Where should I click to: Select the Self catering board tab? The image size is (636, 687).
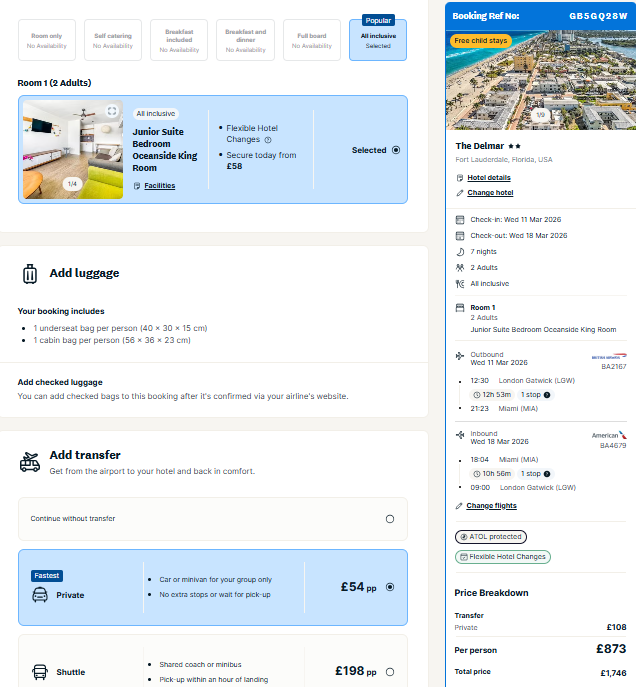[x=113, y=40]
